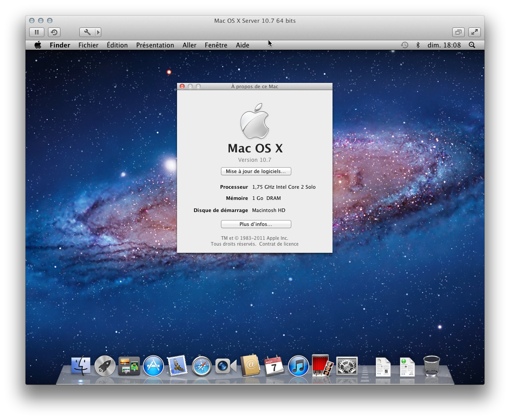Click the Time Machine menu bar icon
The width and height of the screenshot is (510, 420).
coord(404,45)
